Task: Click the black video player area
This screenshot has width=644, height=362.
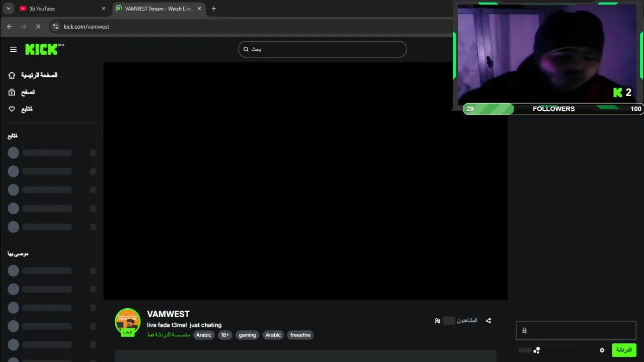Action: (x=305, y=181)
